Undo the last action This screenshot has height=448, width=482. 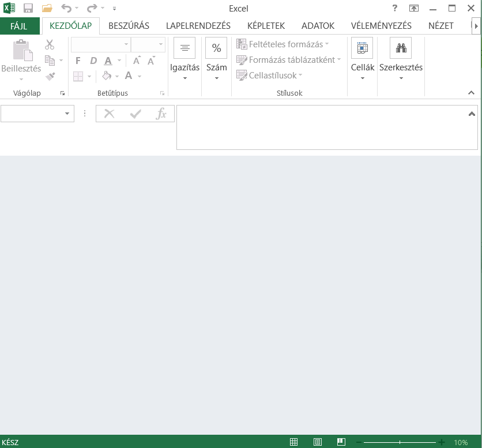pyautogui.click(x=66, y=8)
